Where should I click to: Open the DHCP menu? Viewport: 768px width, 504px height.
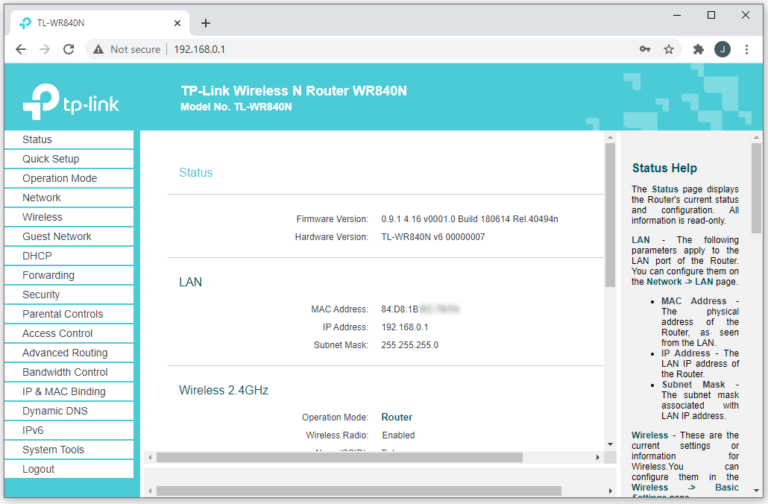69,256
